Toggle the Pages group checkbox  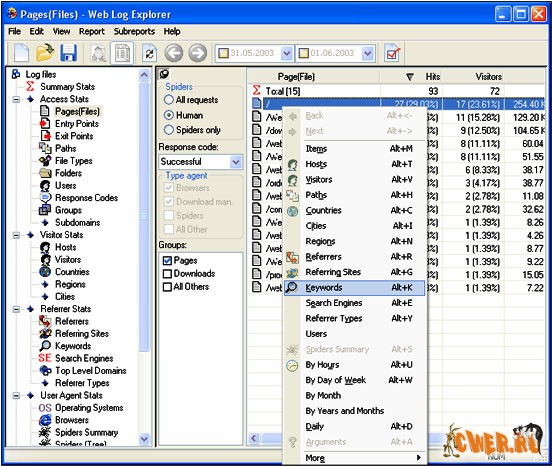point(167,260)
